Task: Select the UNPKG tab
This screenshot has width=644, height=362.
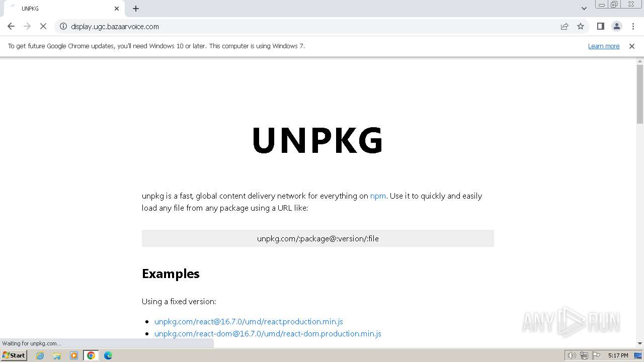Action: [x=64, y=9]
